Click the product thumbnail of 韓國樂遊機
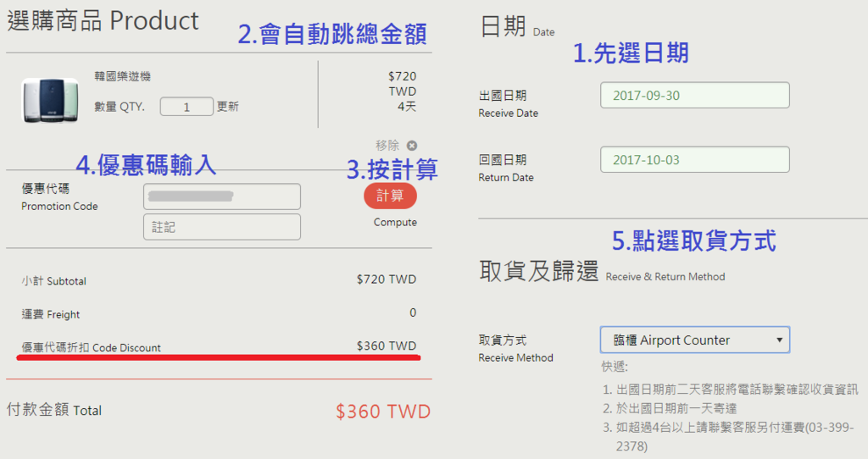The height and width of the screenshot is (459, 868). pos(50,100)
